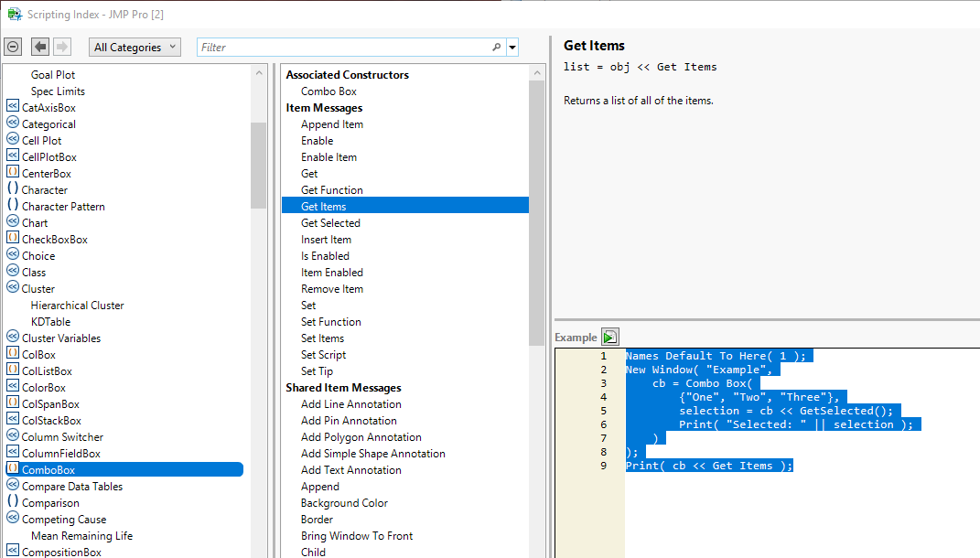Click inside the Filter search field
The image size is (980, 558).
[343, 48]
